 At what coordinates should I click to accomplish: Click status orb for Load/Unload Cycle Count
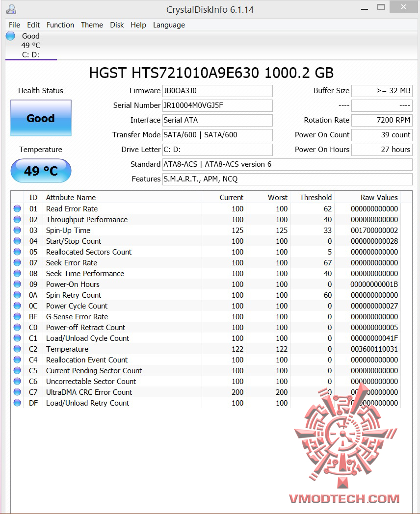pyautogui.click(x=17, y=338)
